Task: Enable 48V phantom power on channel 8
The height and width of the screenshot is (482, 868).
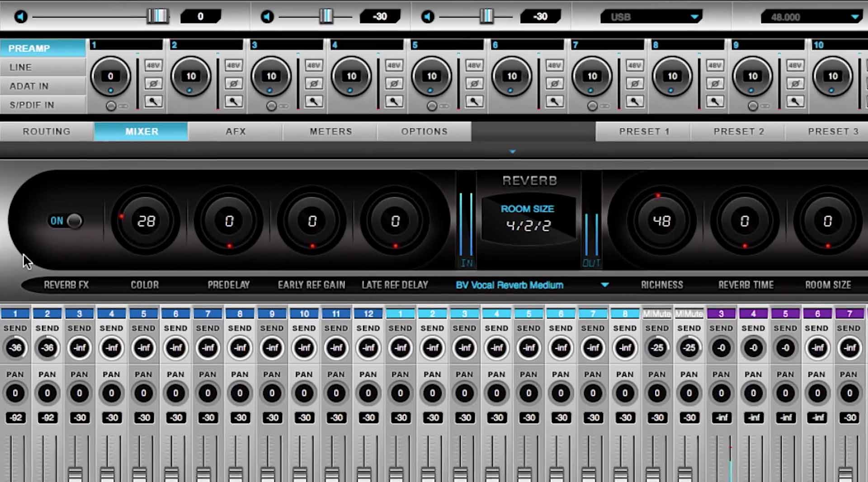Action: click(x=715, y=65)
